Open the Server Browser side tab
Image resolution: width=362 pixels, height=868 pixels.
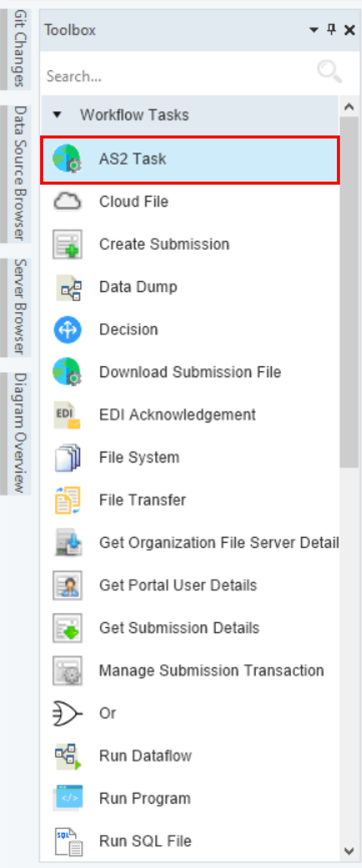pyautogui.click(x=20, y=307)
